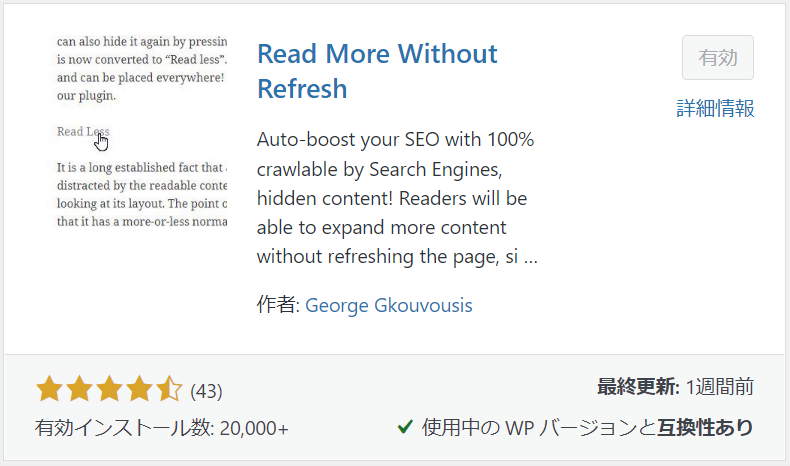Click the third rating star
The height and width of the screenshot is (466, 790).
click(x=109, y=389)
